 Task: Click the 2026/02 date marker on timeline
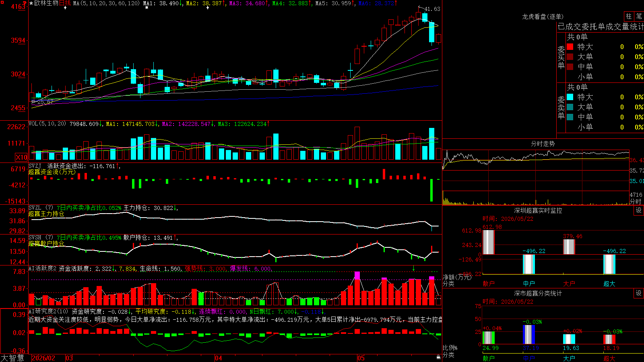click(x=43, y=358)
